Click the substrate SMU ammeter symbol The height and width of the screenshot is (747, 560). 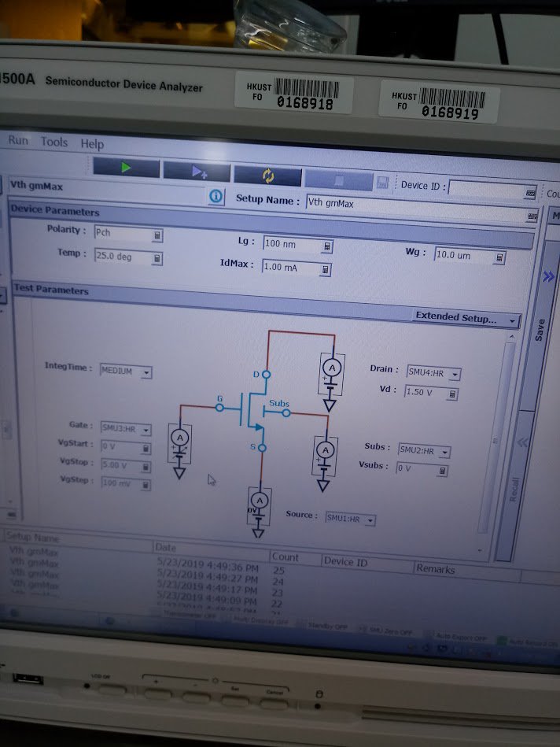[326, 449]
